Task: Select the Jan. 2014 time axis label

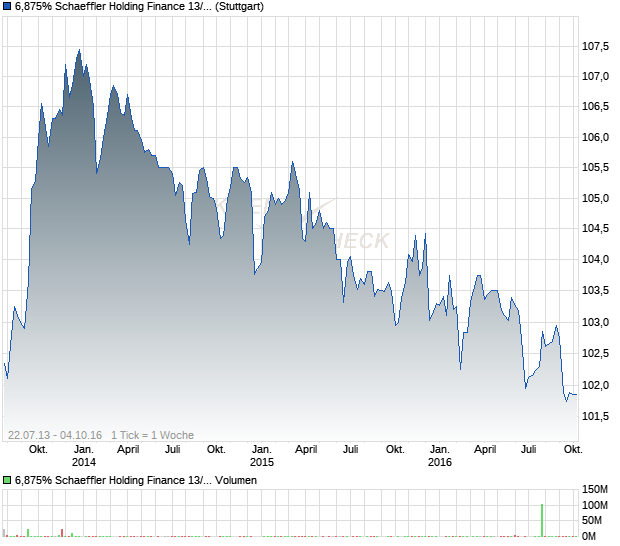Action: click(83, 456)
